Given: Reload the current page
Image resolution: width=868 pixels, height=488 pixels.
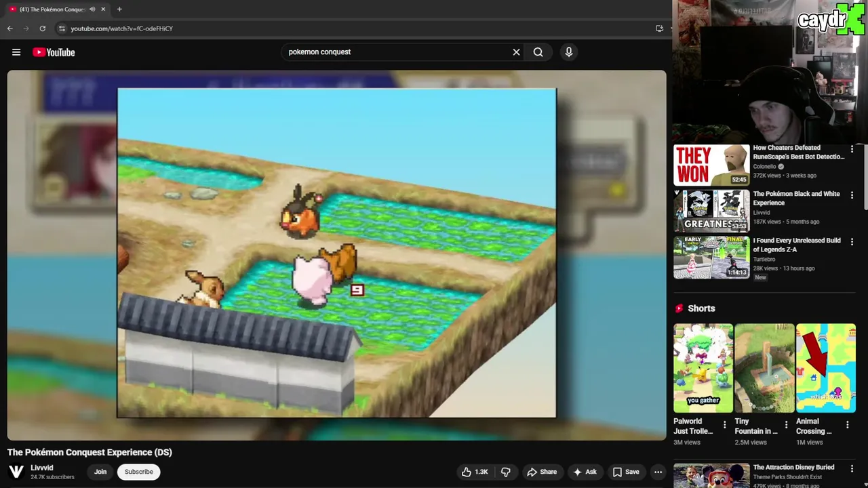Looking at the screenshot, I should pyautogui.click(x=42, y=28).
